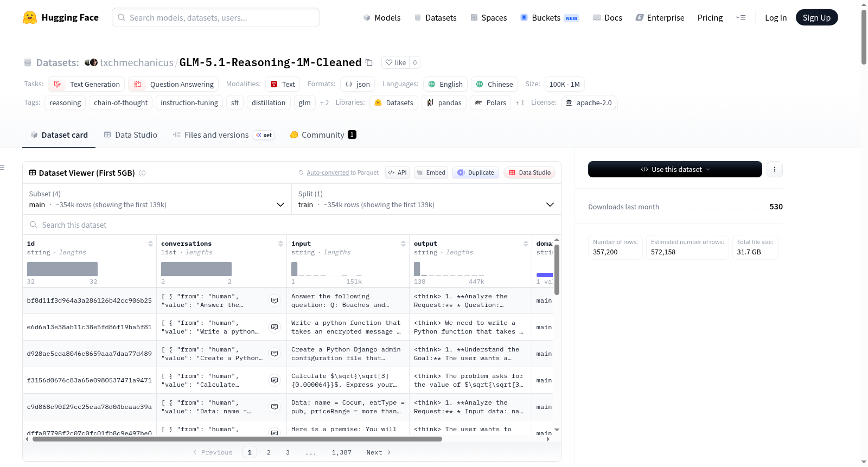Open conversation viewer icon for row c9d868e9
The height and width of the screenshot is (467, 868).
tap(275, 407)
